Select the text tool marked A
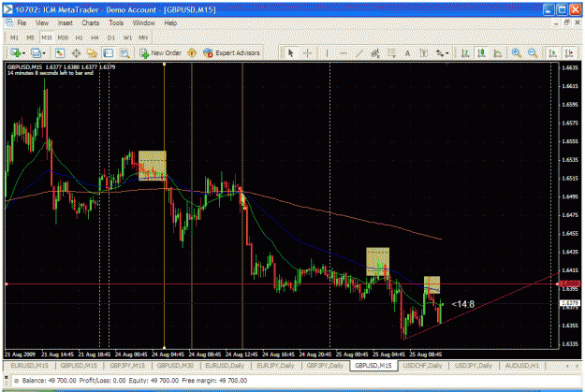This screenshot has height=392, width=585. click(407, 53)
